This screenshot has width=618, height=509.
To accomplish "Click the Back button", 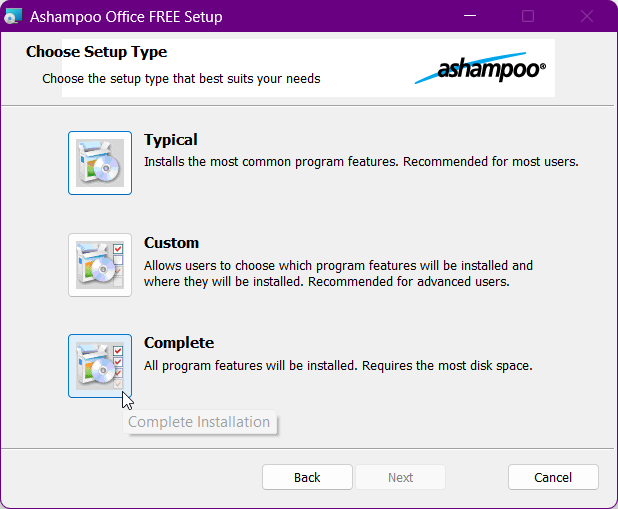I will [307, 477].
